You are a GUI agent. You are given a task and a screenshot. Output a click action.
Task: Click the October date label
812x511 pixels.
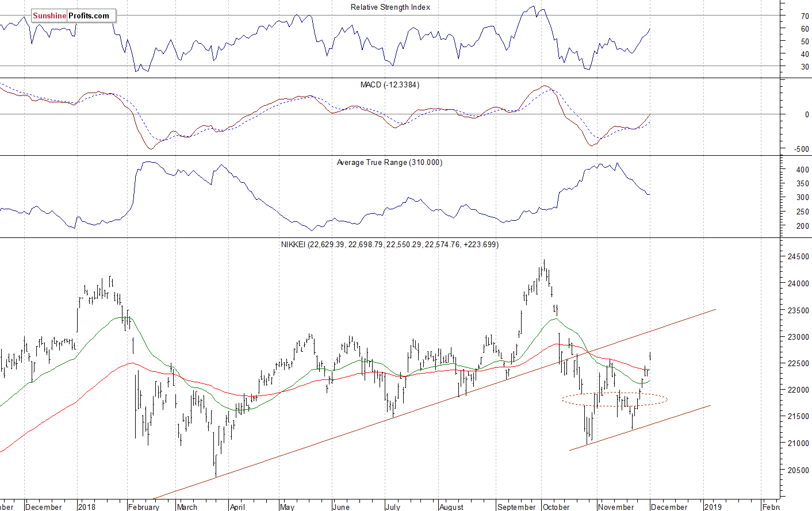[x=556, y=507]
